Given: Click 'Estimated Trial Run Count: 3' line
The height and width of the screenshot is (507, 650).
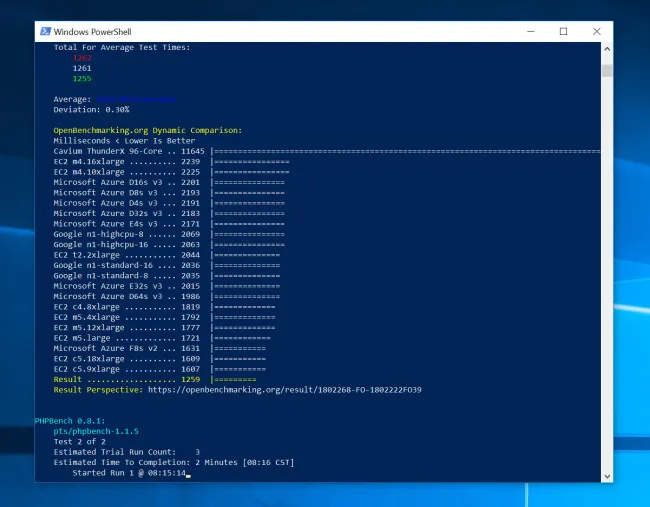Looking at the screenshot, I should pos(126,452).
